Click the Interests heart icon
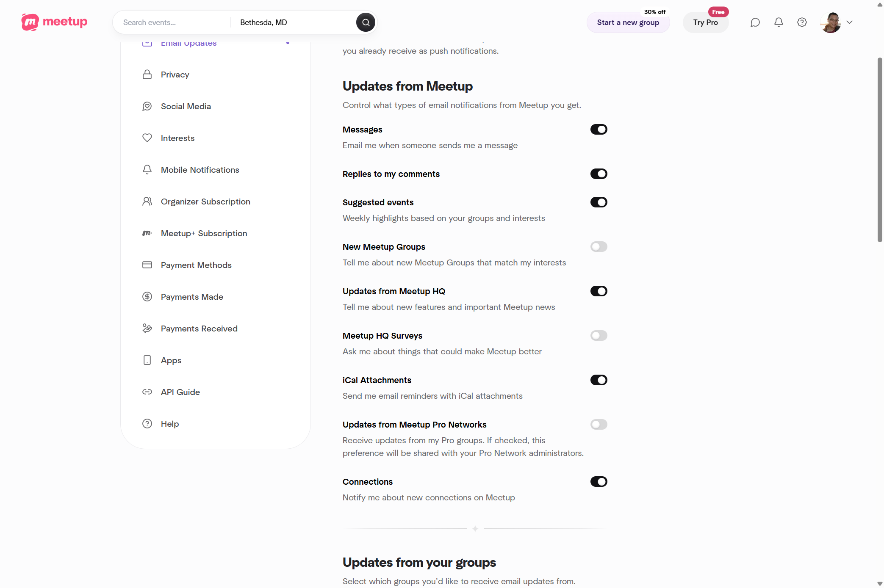 (x=147, y=138)
